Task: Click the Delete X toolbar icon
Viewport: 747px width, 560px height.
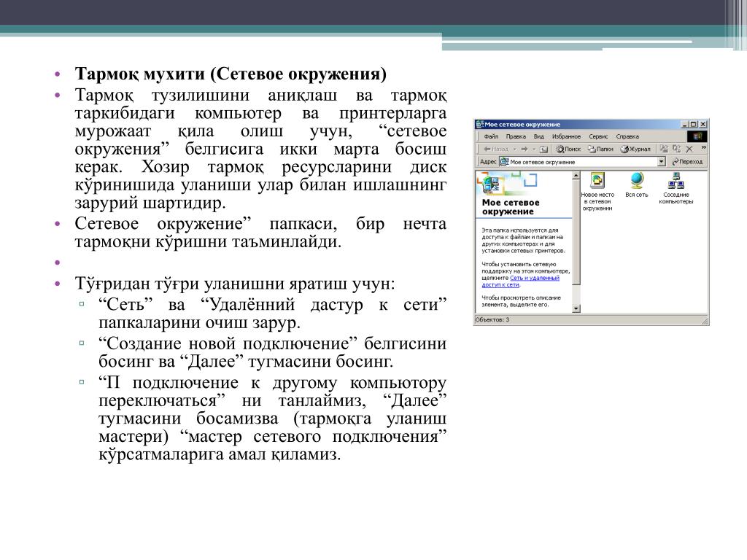Action: (x=689, y=149)
